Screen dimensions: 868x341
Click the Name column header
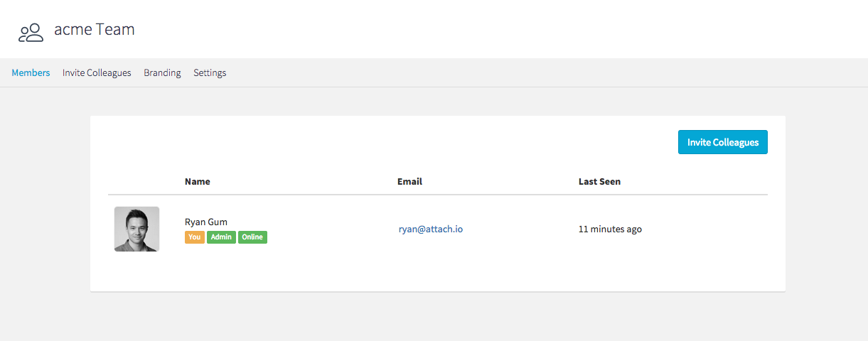click(198, 181)
